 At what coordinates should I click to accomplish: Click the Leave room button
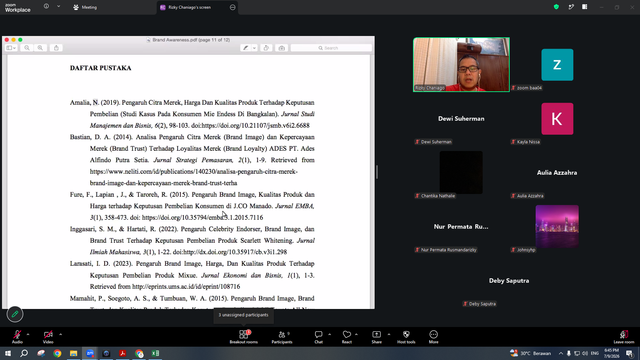point(624,337)
